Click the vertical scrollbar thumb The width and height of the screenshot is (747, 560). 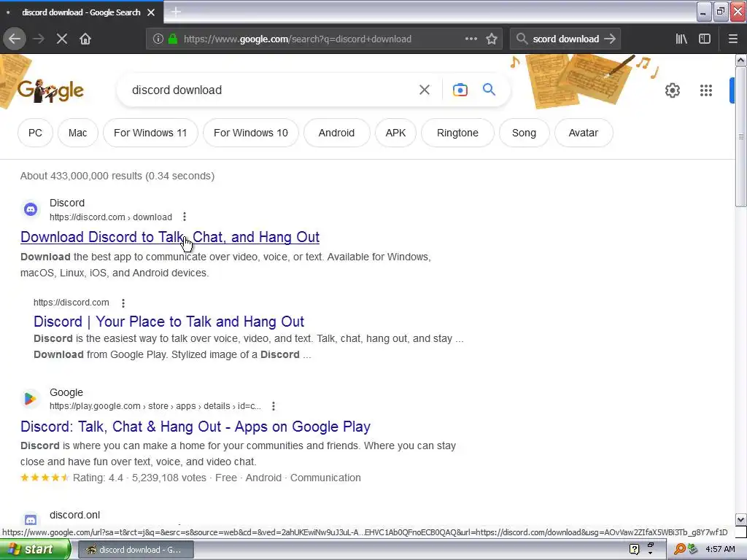click(x=740, y=136)
